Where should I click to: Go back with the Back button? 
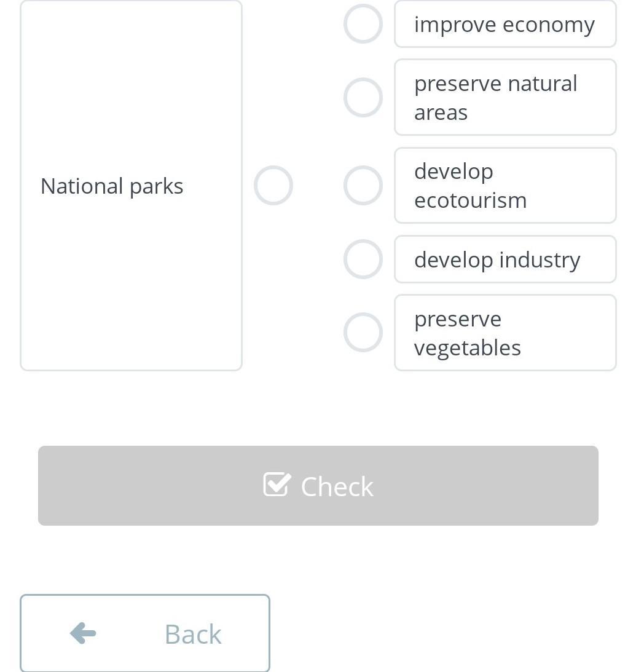click(144, 633)
